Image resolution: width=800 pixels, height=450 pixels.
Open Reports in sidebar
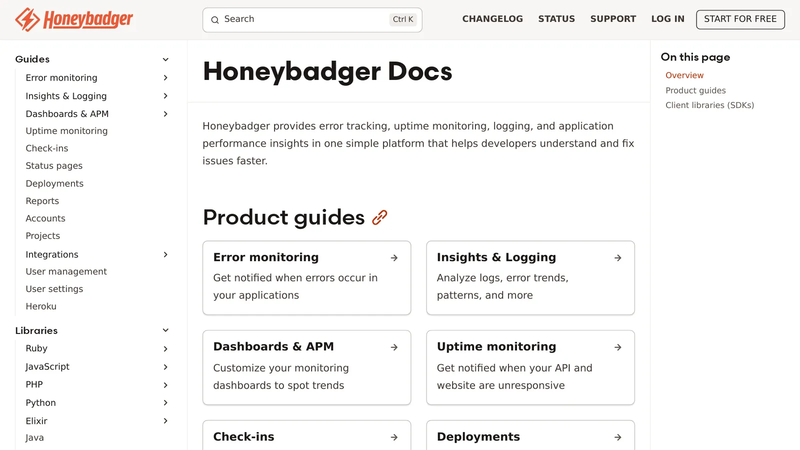point(42,201)
